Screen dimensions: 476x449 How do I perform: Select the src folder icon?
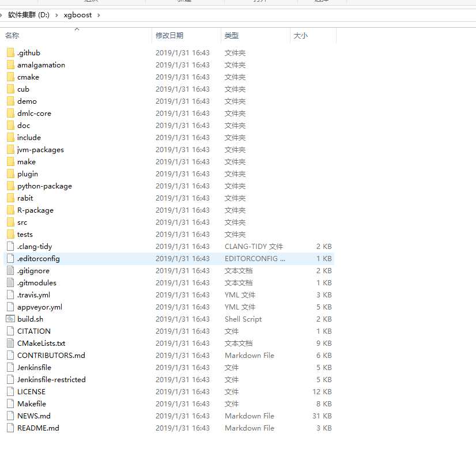pos(10,222)
